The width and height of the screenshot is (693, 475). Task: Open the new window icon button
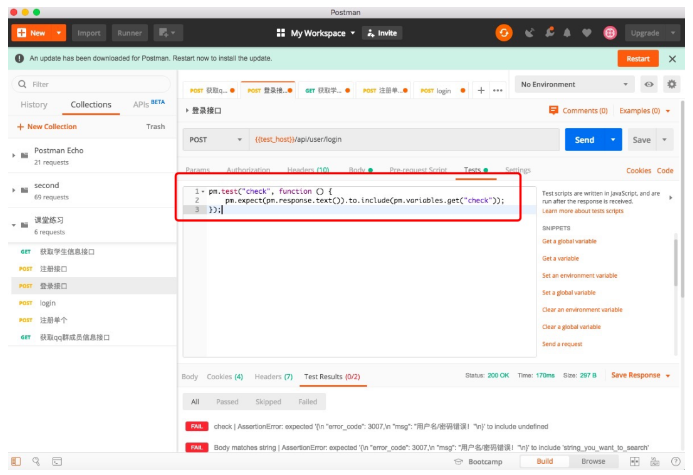[x=168, y=33]
